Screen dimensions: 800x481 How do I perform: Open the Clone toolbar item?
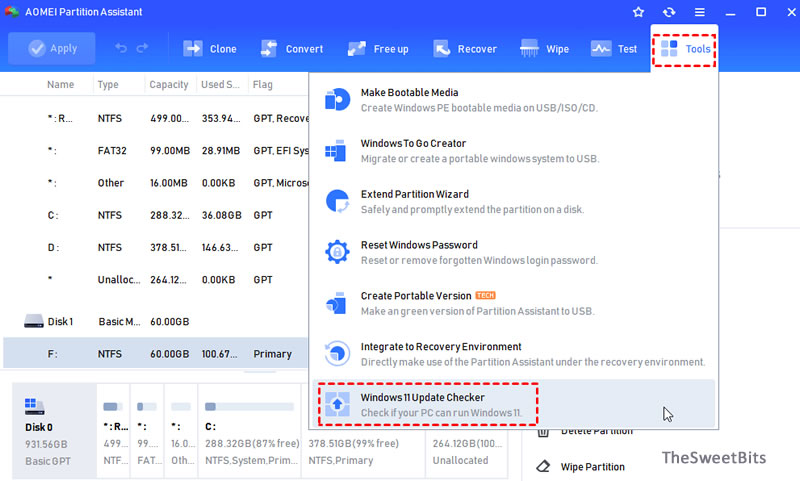click(x=210, y=49)
